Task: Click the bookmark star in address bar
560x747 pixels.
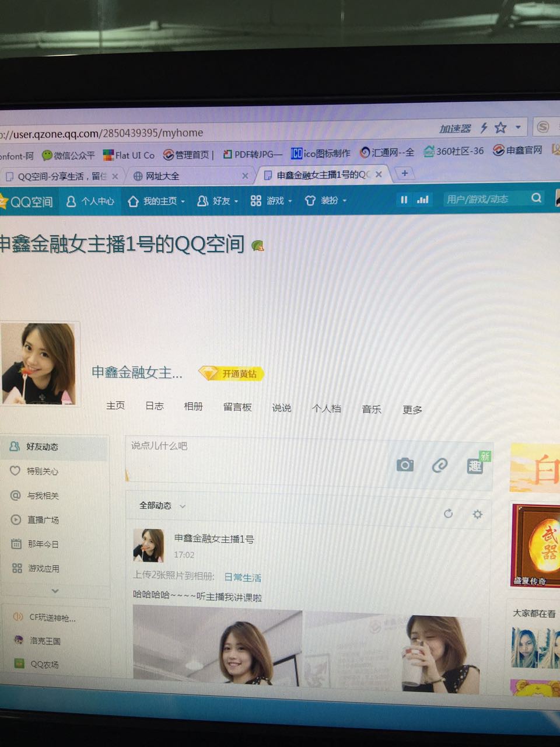Action: pos(501,127)
